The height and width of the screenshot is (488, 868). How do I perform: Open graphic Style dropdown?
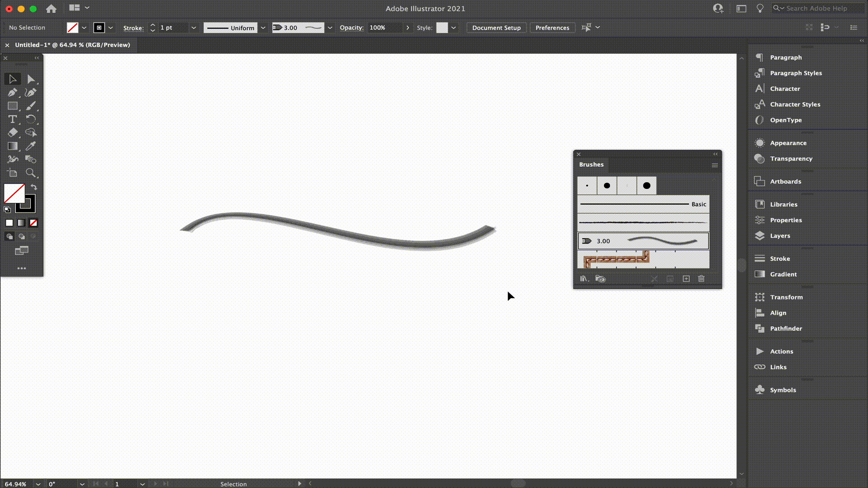coord(453,28)
